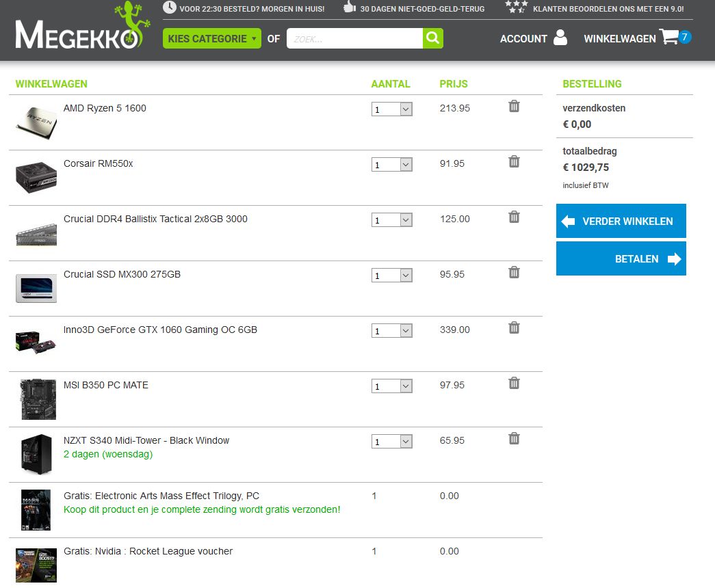Image resolution: width=715 pixels, height=588 pixels.
Task: Remove MSI B350 PC MATE via trash icon
Action: tap(514, 383)
